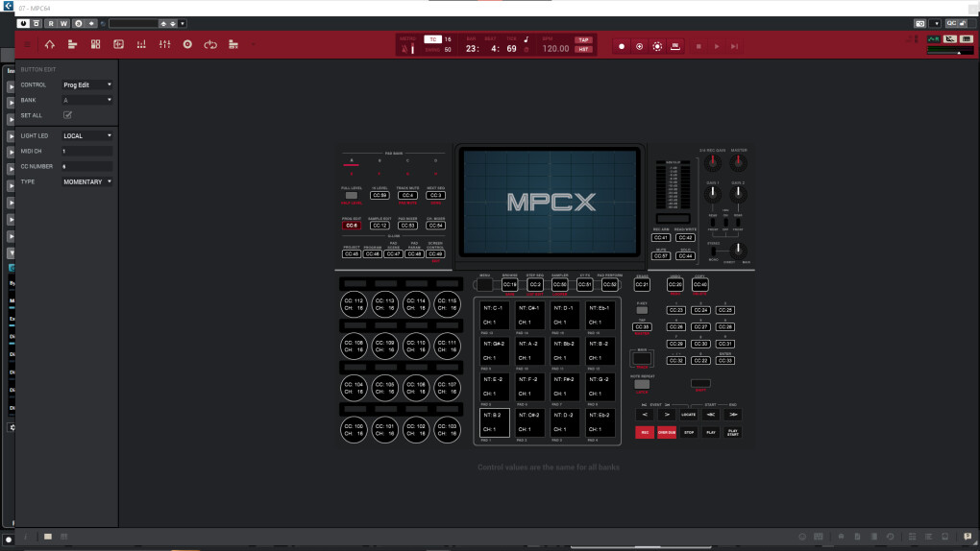Click the automation record target icon
This screenshot has width=980, height=551.
[x=657, y=46]
